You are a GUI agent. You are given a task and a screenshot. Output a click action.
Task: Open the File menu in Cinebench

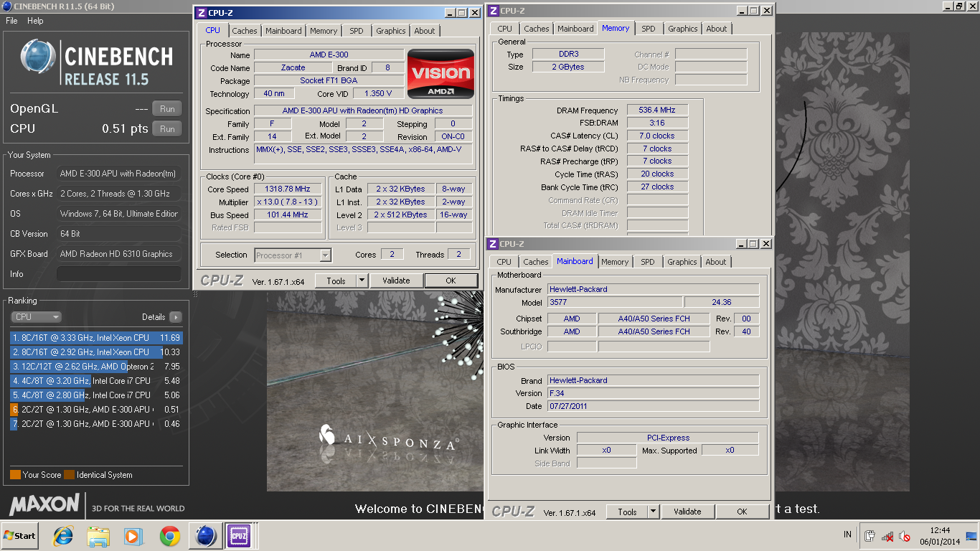pos(11,21)
